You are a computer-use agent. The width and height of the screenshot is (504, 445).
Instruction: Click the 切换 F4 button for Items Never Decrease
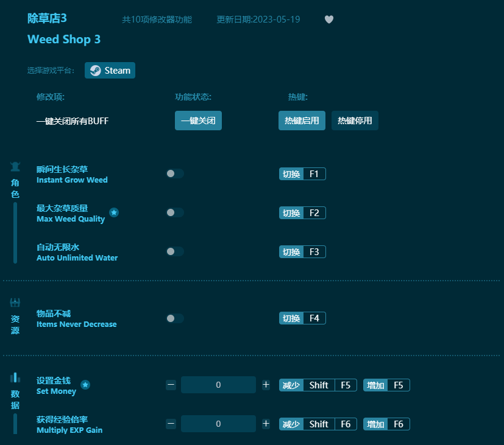(302, 318)
